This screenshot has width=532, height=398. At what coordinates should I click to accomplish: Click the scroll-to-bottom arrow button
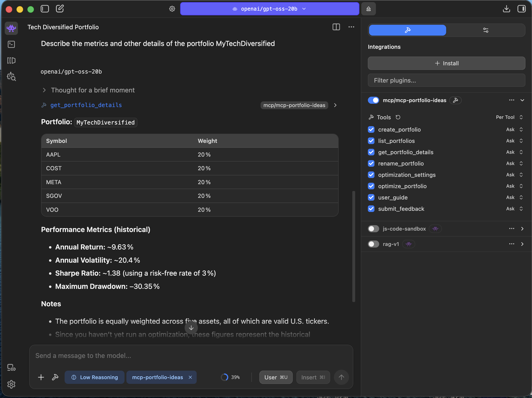click(x=191, y=328)
